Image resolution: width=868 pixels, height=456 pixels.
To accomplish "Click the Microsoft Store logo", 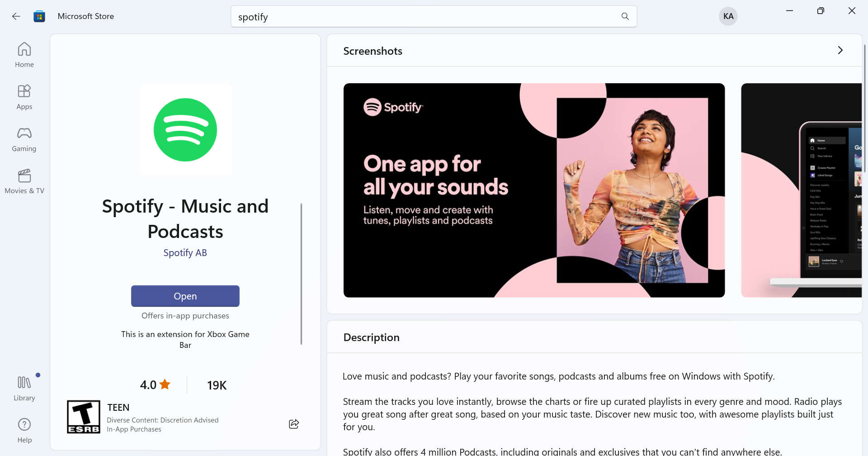I will [x=39, y=16].
